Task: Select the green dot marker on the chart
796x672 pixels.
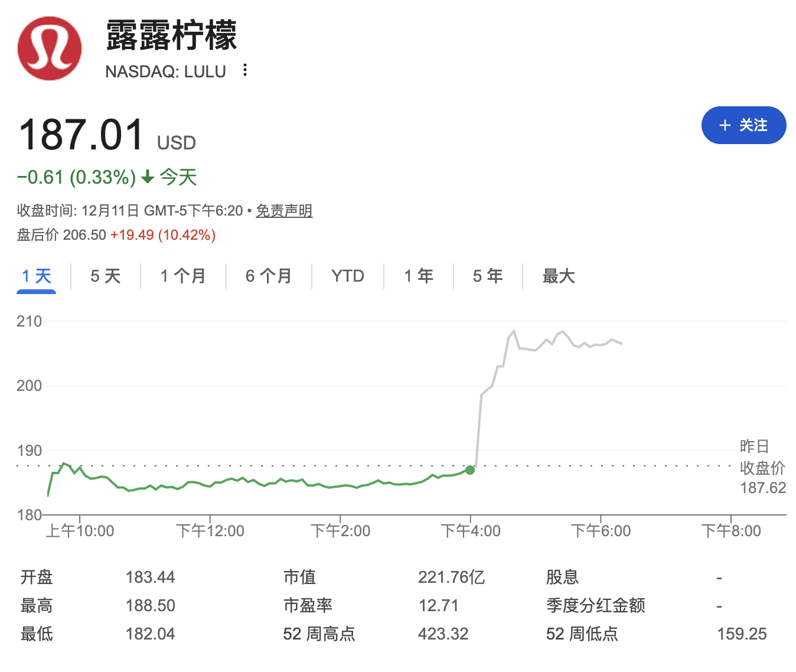Action: point(471,471)
